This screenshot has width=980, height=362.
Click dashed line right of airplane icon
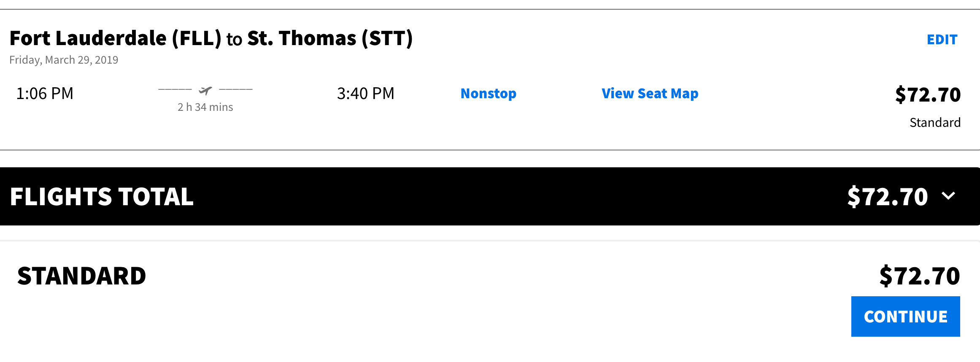(236, 89)
